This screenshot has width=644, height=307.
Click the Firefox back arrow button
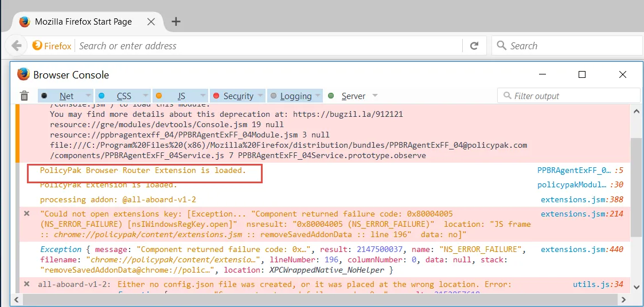17,46
